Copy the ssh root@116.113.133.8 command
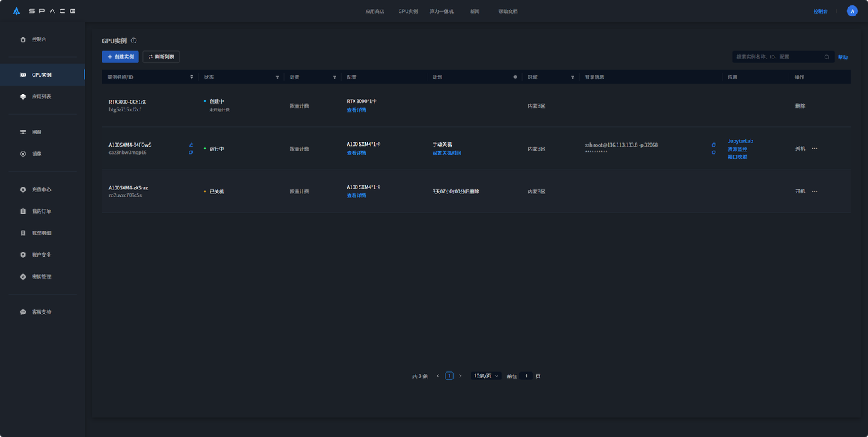Image resolution: width=868 pixels, height=437 pixels. point(713,145)
